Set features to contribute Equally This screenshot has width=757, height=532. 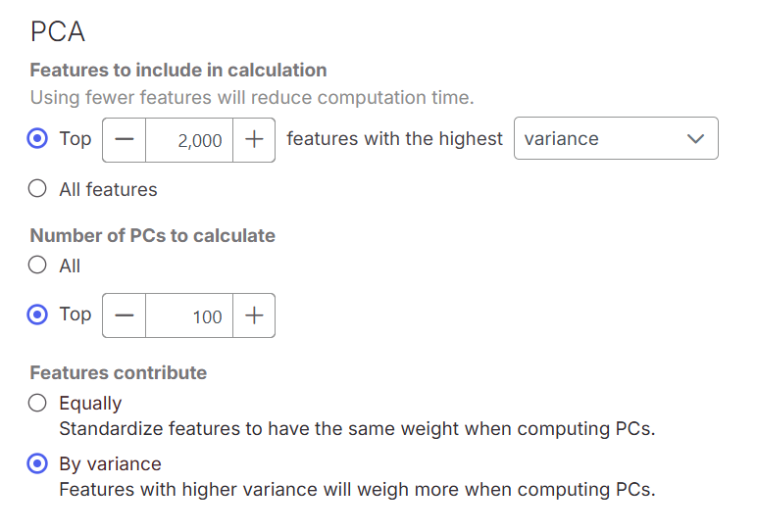tap(37, 403)
